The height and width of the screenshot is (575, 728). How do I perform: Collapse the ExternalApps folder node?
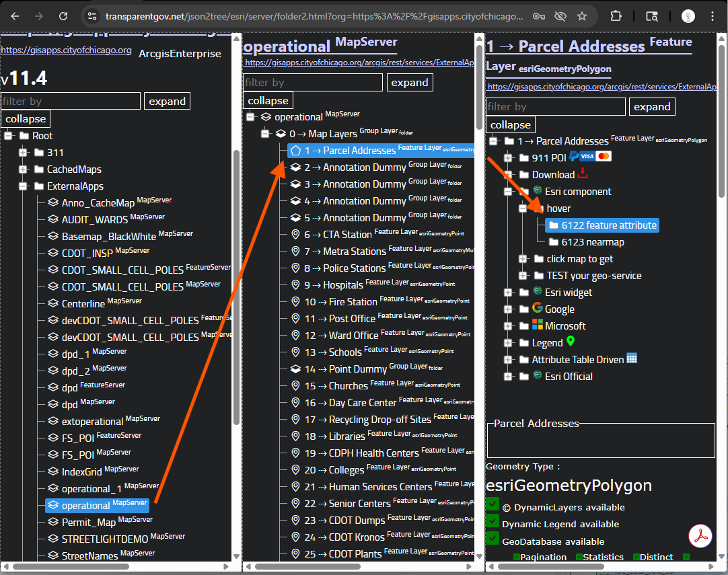(x=23, y=186)
